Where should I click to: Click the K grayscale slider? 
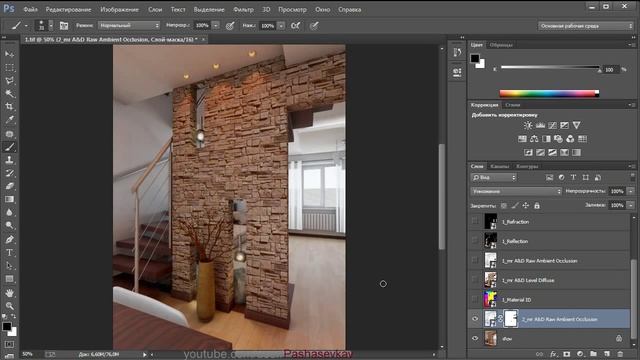tap(550, 67)
